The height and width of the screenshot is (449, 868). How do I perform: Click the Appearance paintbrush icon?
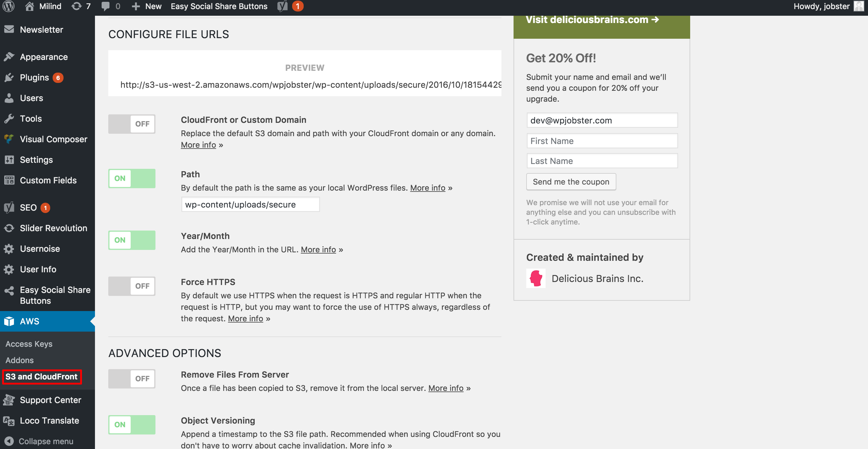click(9, 57)
